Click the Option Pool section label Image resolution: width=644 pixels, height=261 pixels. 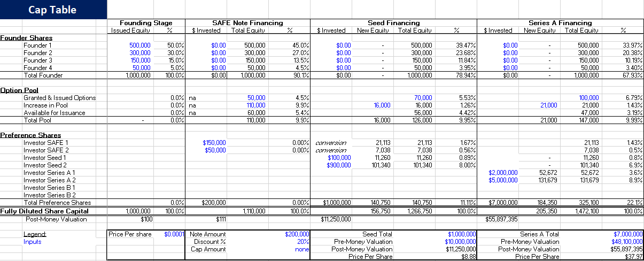pos(20,90)
